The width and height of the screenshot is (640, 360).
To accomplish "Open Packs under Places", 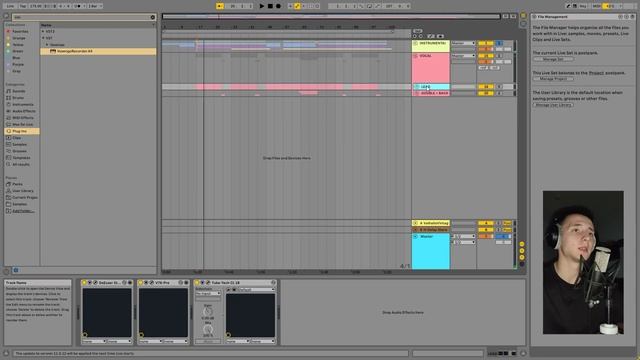I will (17, 184).
